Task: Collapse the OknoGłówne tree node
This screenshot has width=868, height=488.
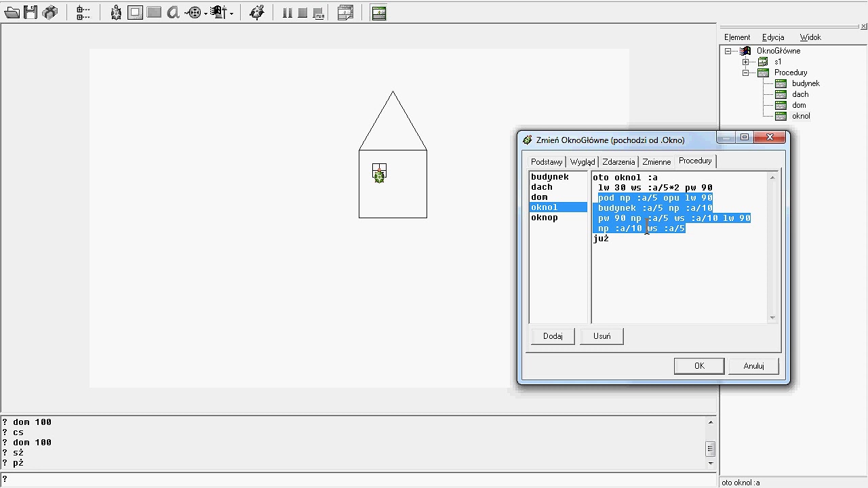Action: point(728,51)
